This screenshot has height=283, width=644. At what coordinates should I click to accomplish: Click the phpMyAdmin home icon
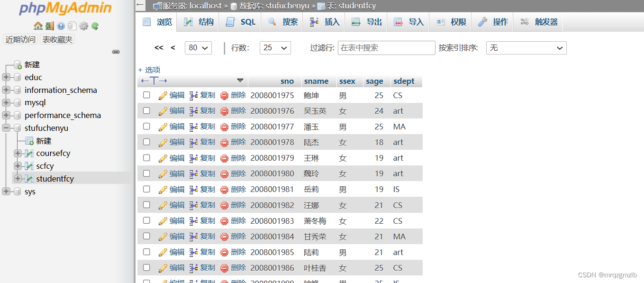(37, 25)
